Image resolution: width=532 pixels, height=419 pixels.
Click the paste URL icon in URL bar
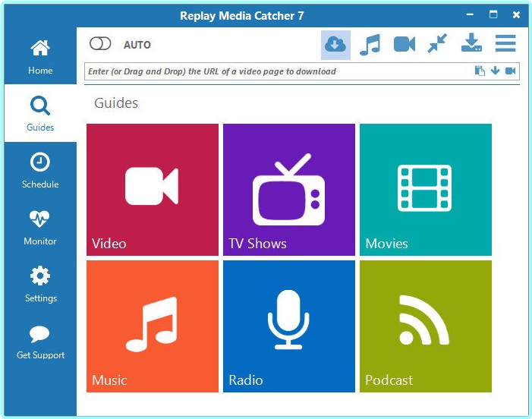point(480,71)
